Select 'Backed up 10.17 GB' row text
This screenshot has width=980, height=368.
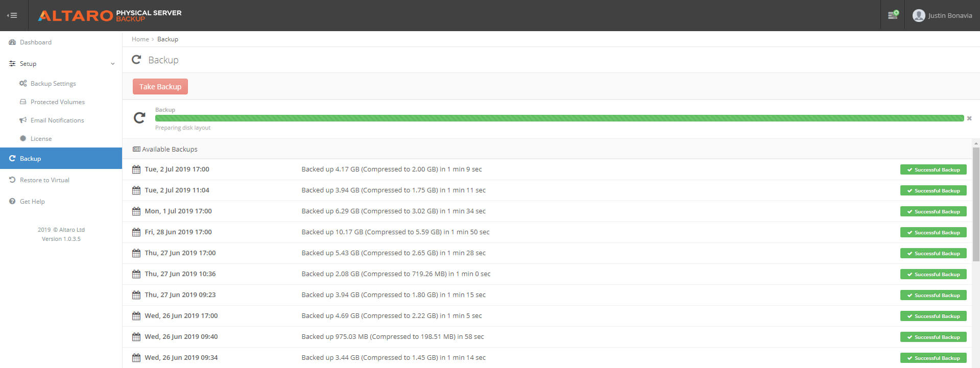point(395,232)
